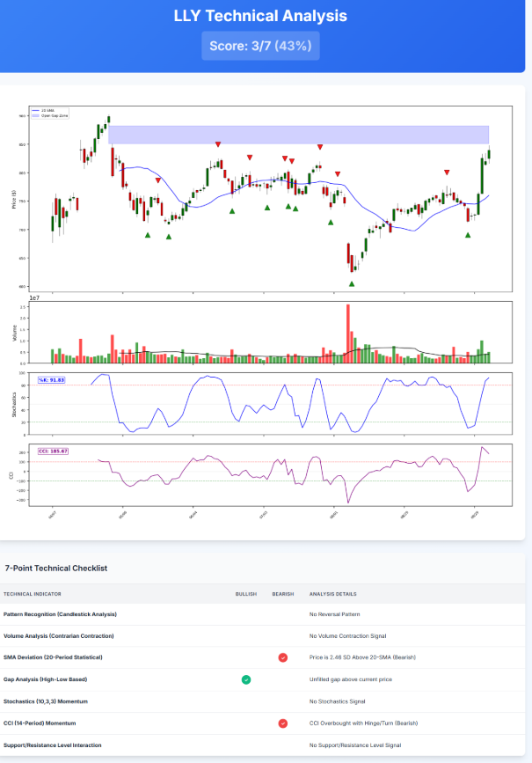This screenshot has height=763, width=532.
Task: Click the No Volume Contraction Signal detail
Action: (347, 636)
